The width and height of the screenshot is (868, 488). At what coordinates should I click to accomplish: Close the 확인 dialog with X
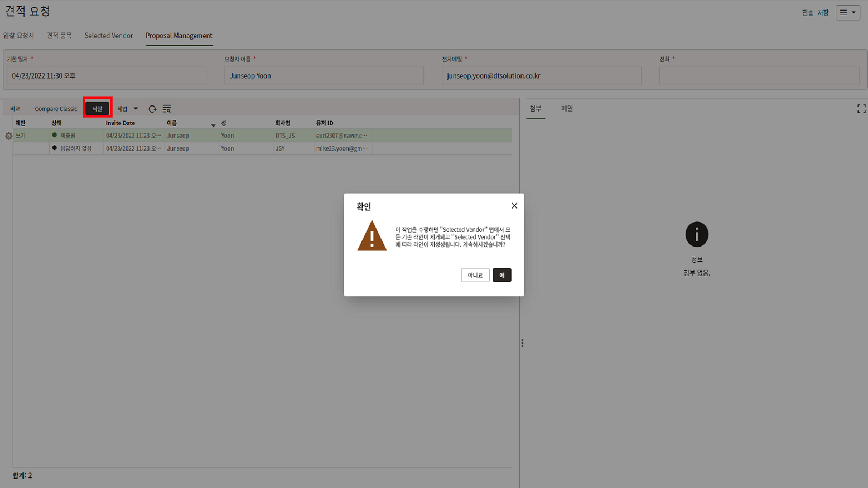click(x=514, y=206)
